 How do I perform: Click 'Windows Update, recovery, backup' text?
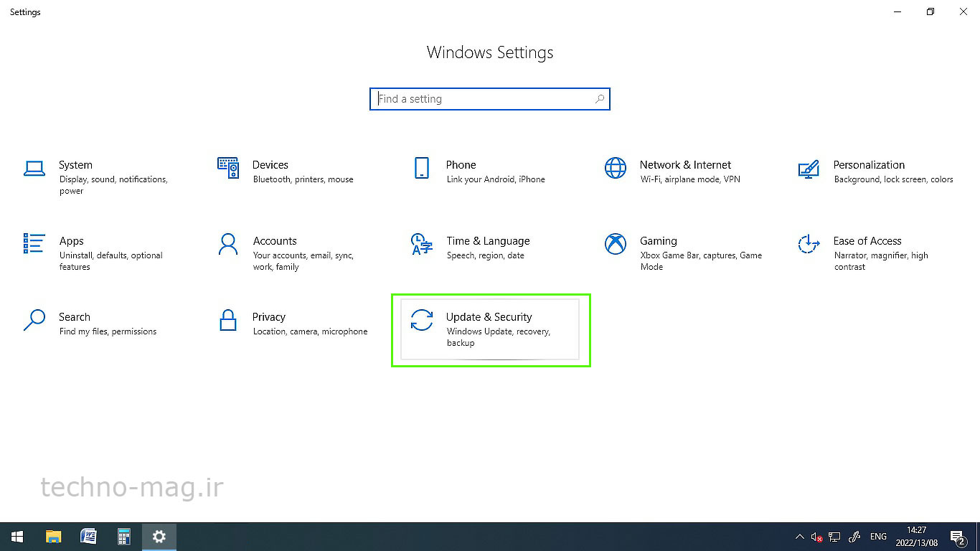(x=499, y=337)
